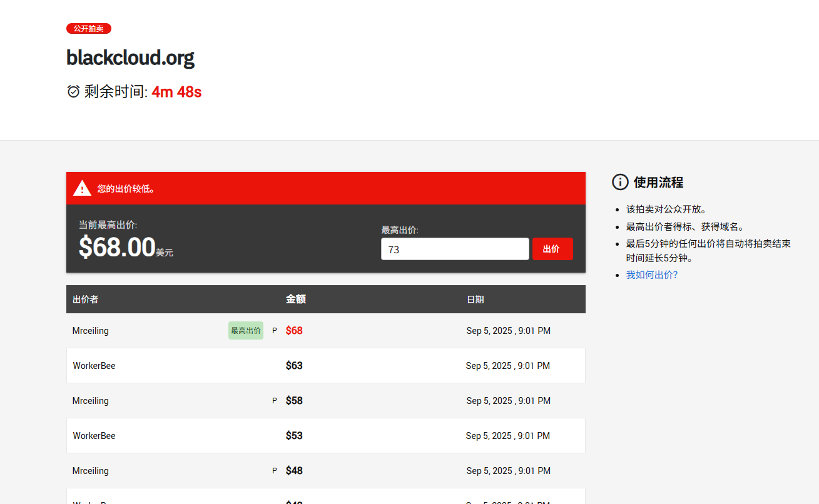819x504 pixels.
Task: Select the WorkerBee $63 bid row
Action: [x=326, y=366]
